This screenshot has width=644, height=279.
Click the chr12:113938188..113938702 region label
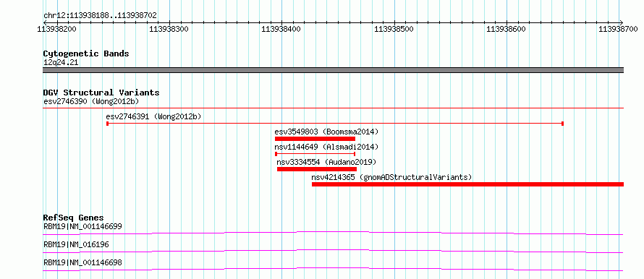[x=100, y=15]
